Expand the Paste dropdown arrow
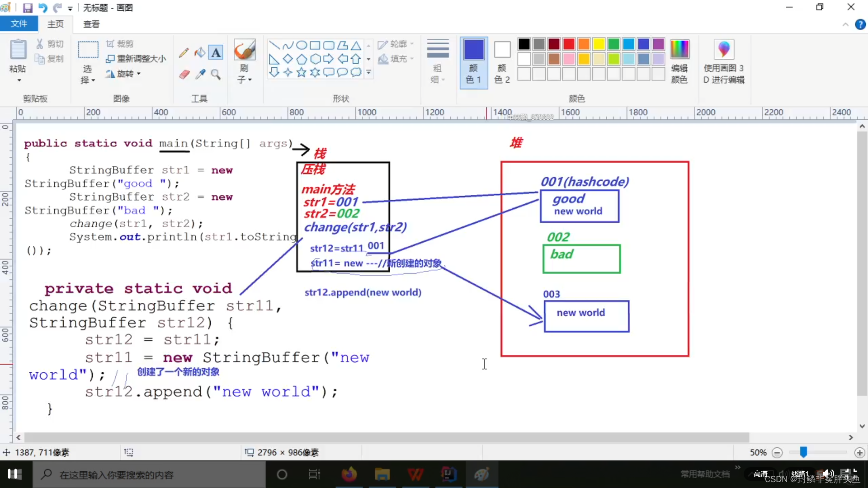 click(x=19, y=80)
